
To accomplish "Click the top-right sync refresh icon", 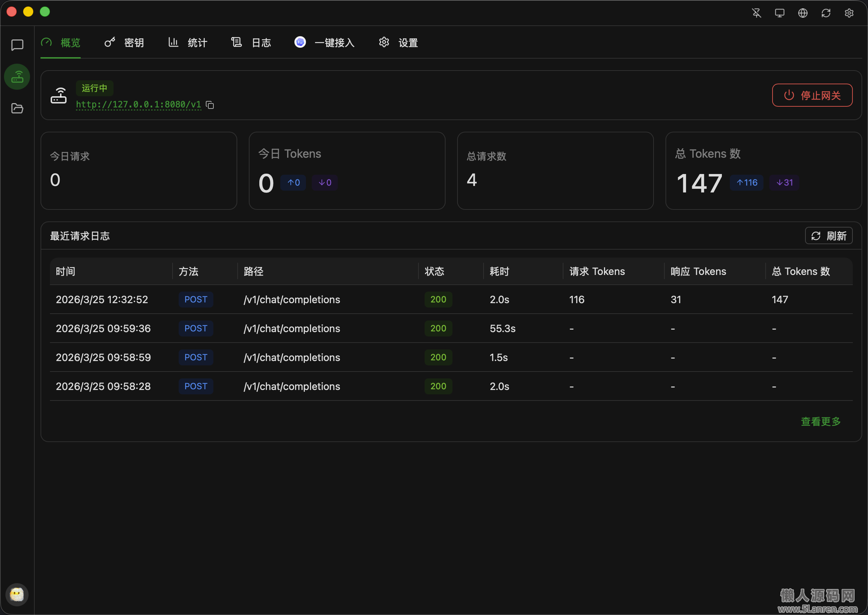I will [x=826, y=13].
